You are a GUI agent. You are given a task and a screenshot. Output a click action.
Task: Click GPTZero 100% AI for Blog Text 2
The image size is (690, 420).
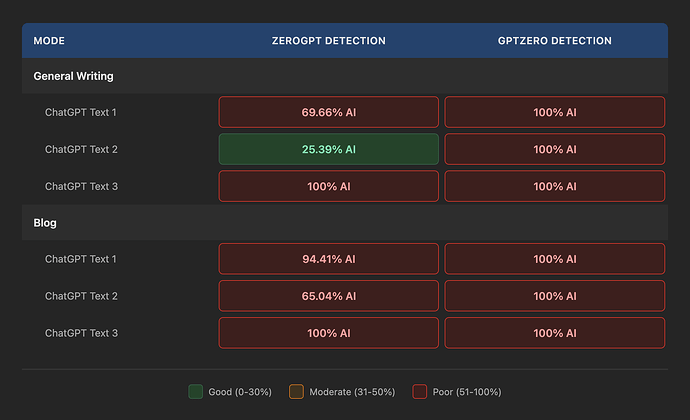[x=554, y=296]
